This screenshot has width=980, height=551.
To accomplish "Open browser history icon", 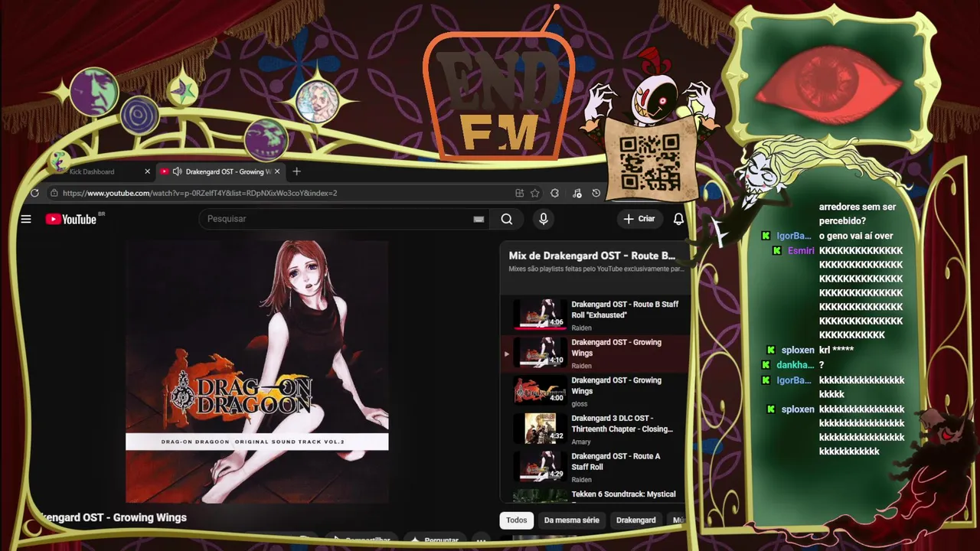I will 596,193.
